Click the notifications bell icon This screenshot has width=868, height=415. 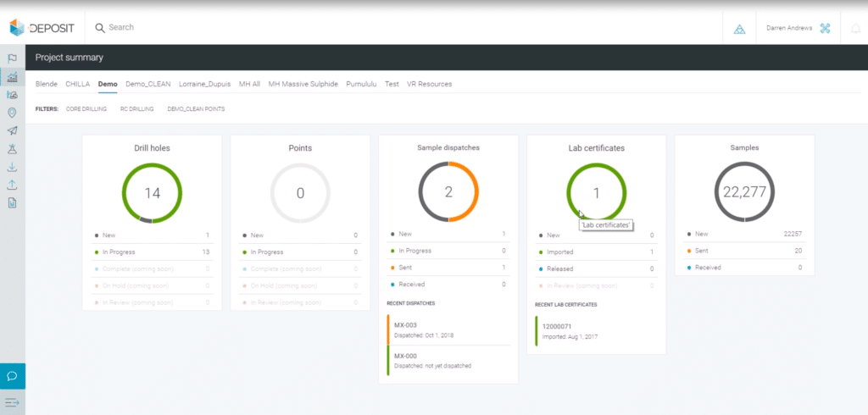click(x=855, y=28)
